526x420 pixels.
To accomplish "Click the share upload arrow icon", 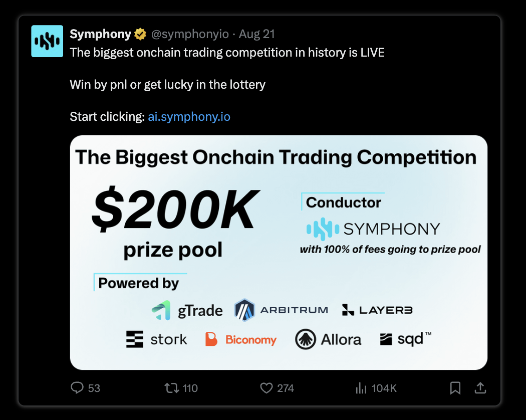I will [x=480, y=388].
